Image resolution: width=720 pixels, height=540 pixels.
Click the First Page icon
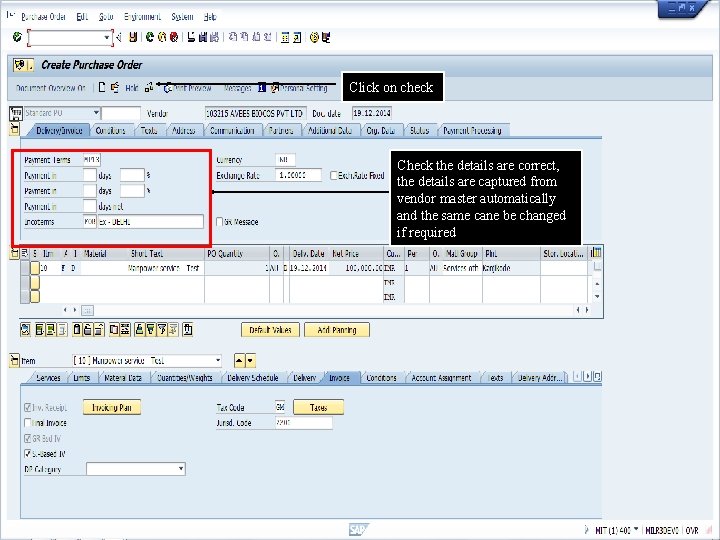(233, 37)
